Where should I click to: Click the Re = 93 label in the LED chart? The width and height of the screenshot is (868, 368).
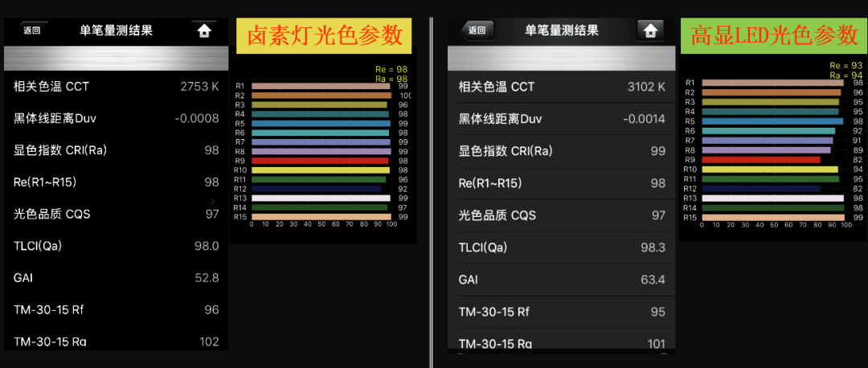coord(845,67)
